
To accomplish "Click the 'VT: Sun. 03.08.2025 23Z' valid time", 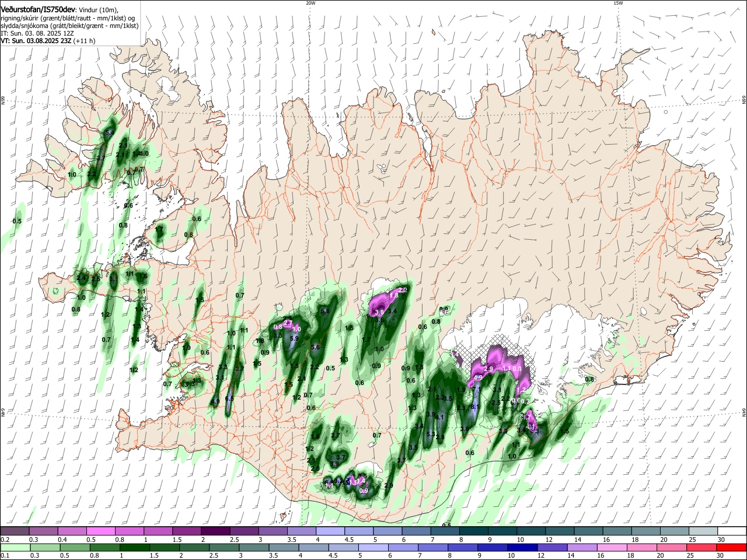I will [36, 41].
